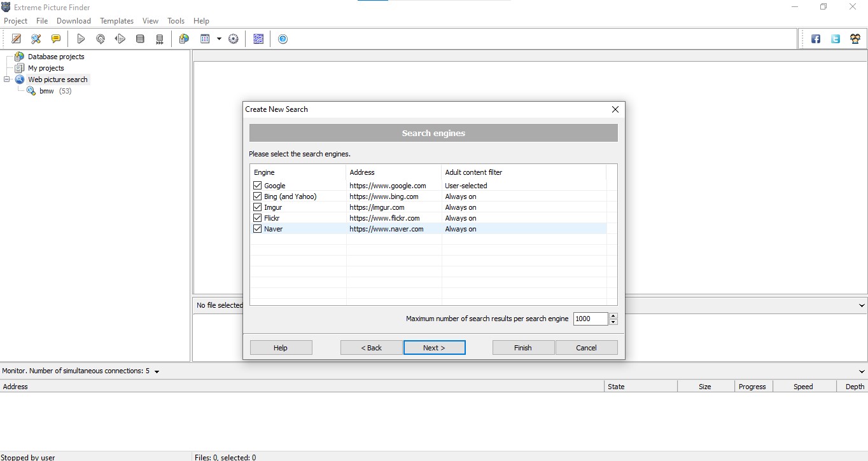Click the stop grid icon with three arrows
The image size is (868, 461).
coord(160,39)
